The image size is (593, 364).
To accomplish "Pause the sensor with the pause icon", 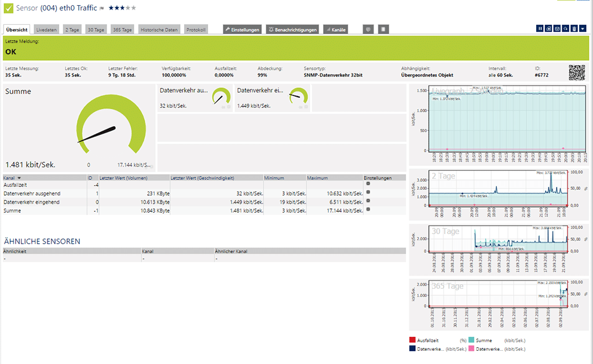I will coord(540,28).
